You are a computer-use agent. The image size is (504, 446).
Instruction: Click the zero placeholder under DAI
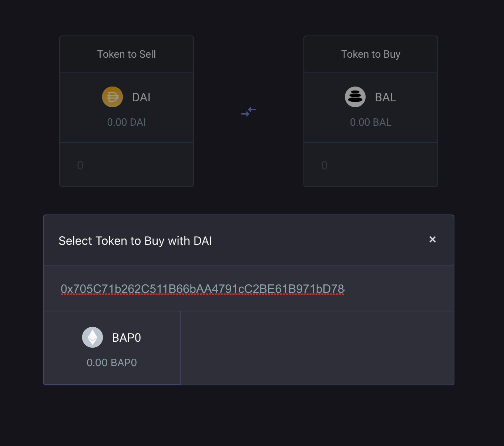tap(80, 165)
